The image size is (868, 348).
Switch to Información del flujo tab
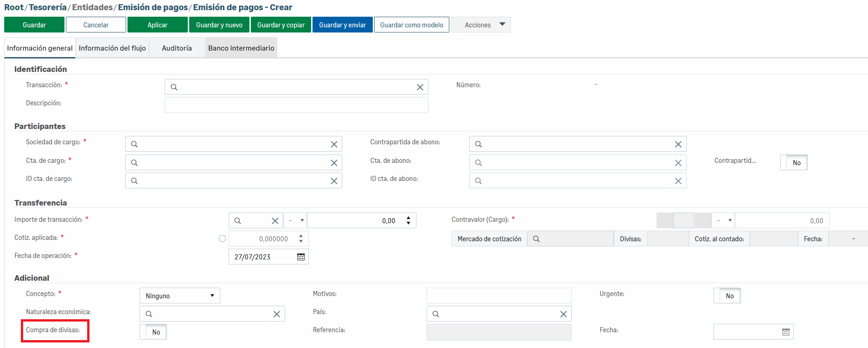point(112,48)
